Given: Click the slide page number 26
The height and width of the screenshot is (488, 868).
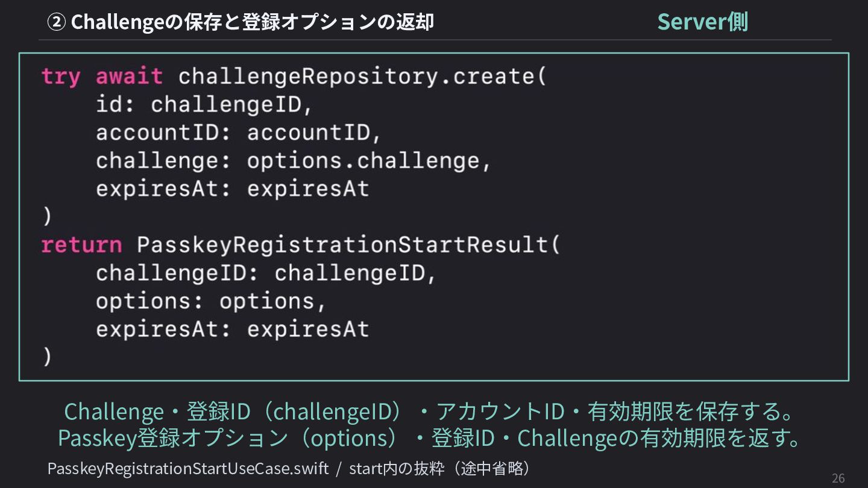Looking at the screenshot, I should (x=838, y=478).
